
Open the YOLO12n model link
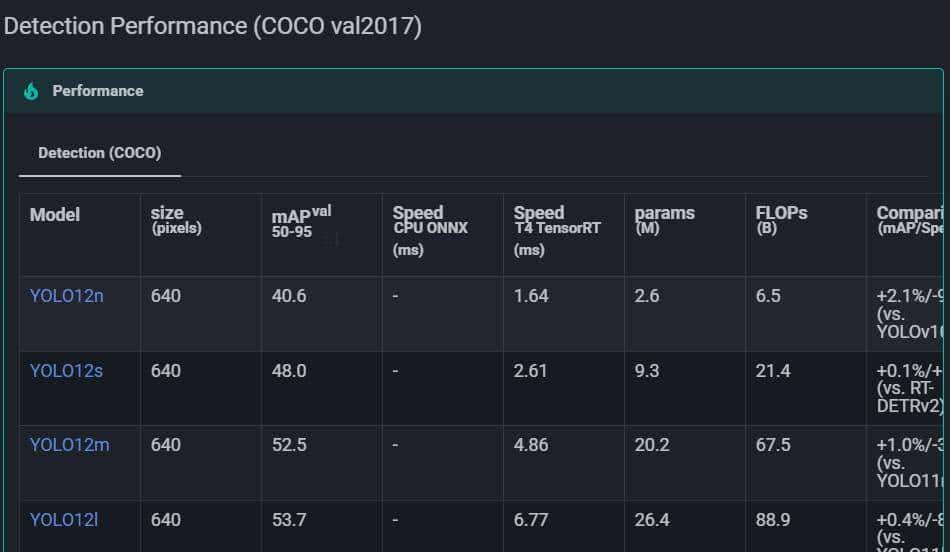(66, 296)
